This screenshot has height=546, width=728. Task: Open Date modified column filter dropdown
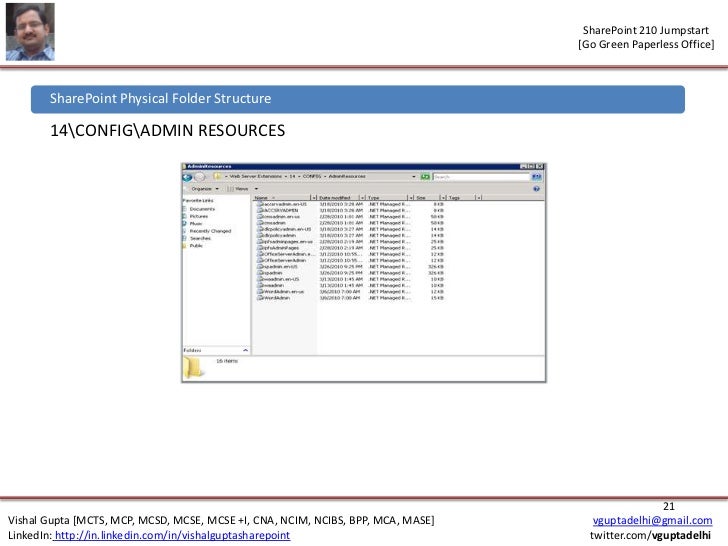tap(363, 198)
